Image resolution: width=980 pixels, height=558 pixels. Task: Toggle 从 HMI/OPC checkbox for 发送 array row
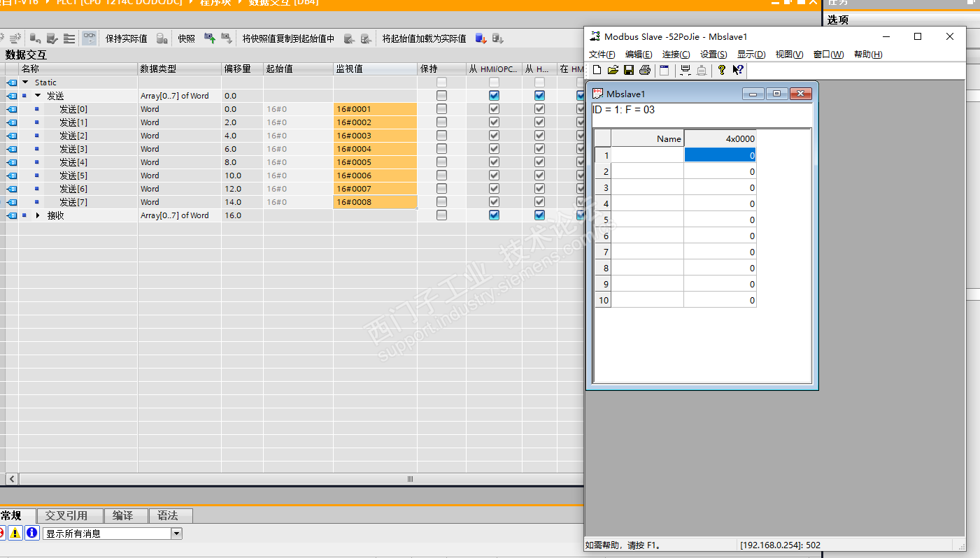coord(495,96)
